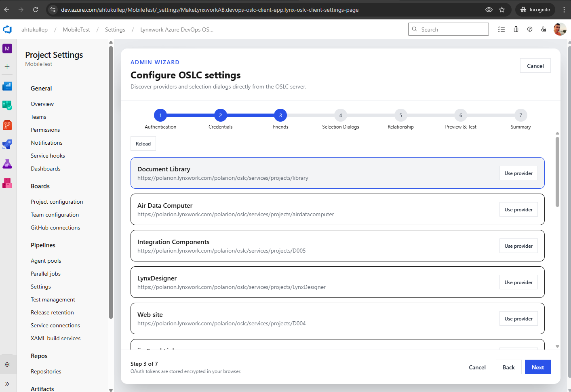Open GitHub connections under Boards
571x392 pixels.
pyautogui.click(x=55, y=228)
